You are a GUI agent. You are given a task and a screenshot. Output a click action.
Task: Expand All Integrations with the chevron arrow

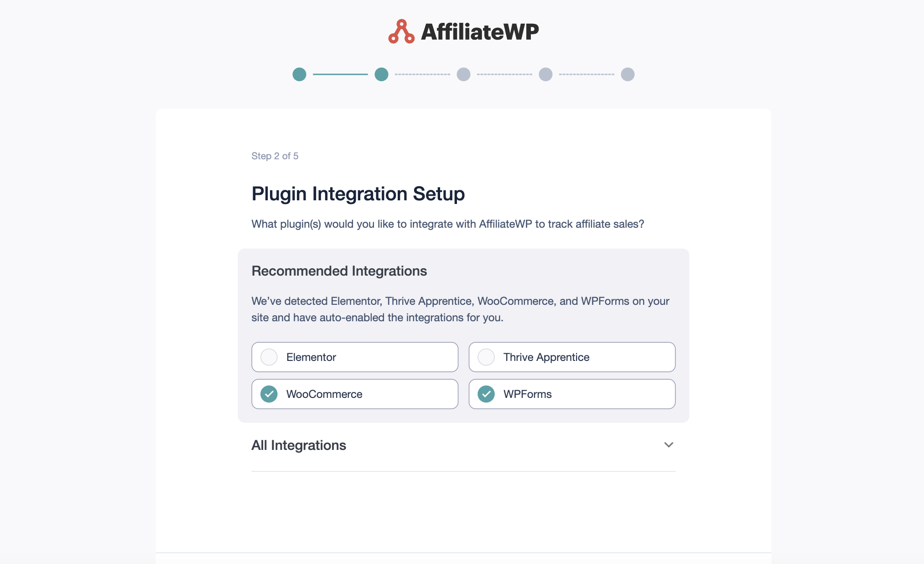click(669, 445)
